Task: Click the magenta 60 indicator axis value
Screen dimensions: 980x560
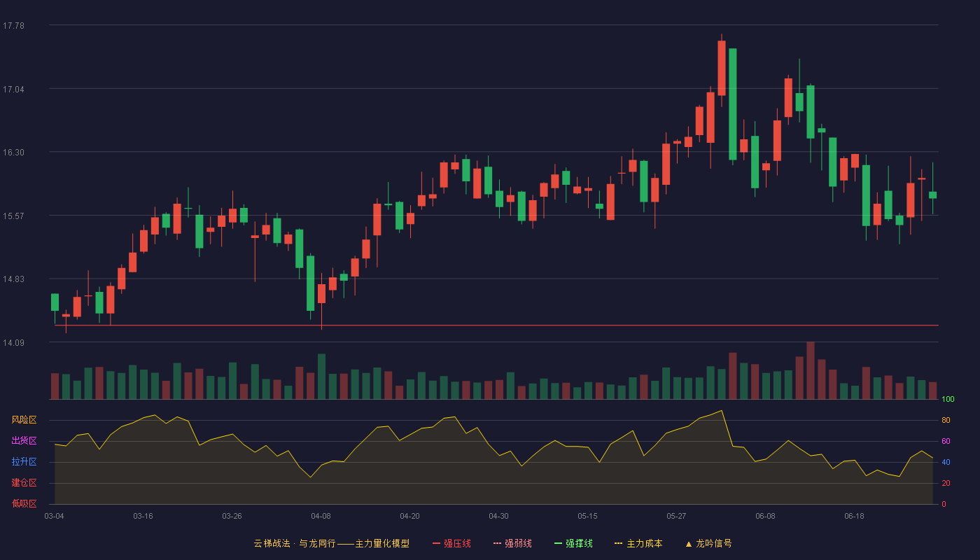Action: [x=946, y=441]
